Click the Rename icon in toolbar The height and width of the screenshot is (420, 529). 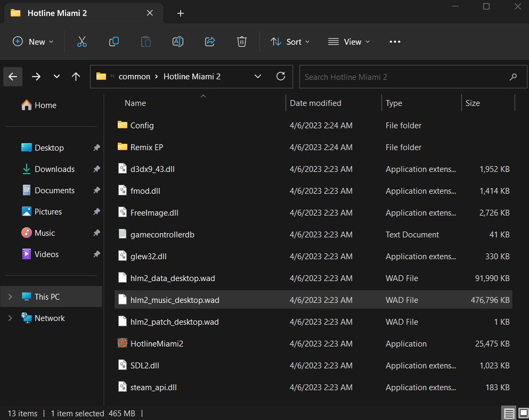pos(177,42)
